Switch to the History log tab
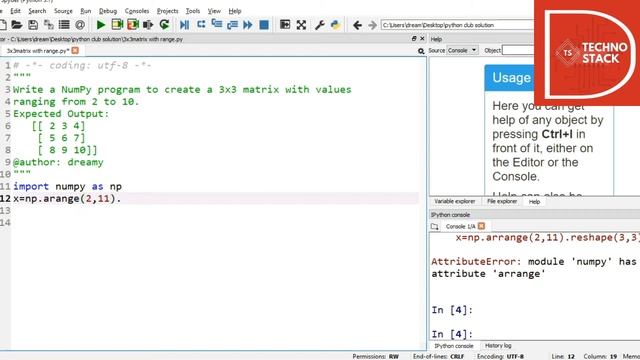 coord(498,346)
